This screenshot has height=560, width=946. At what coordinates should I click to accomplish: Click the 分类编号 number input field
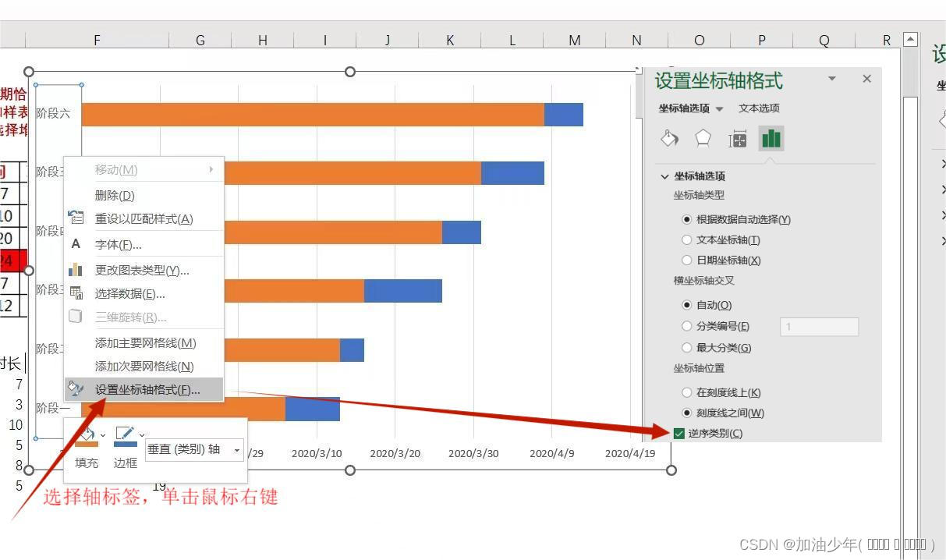(819, 327)
